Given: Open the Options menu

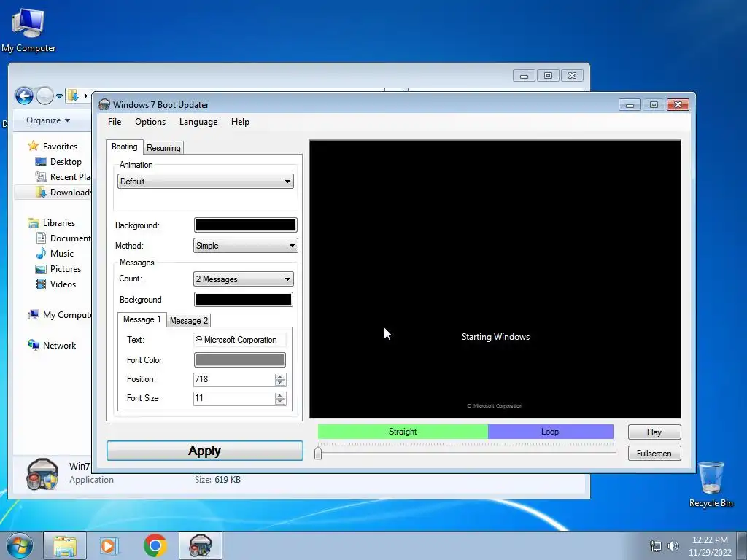Looking at the screenshot, I should (x=150, y=122).
